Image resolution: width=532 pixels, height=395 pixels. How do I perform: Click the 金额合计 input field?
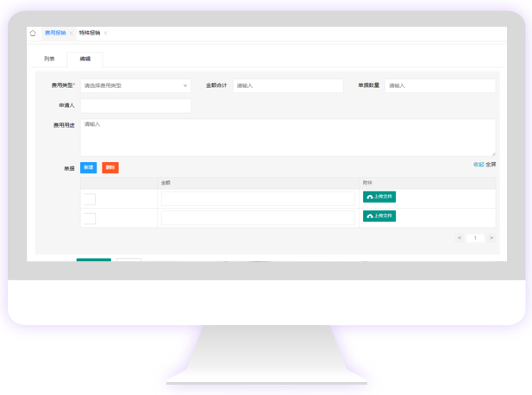tap(288, 85)
